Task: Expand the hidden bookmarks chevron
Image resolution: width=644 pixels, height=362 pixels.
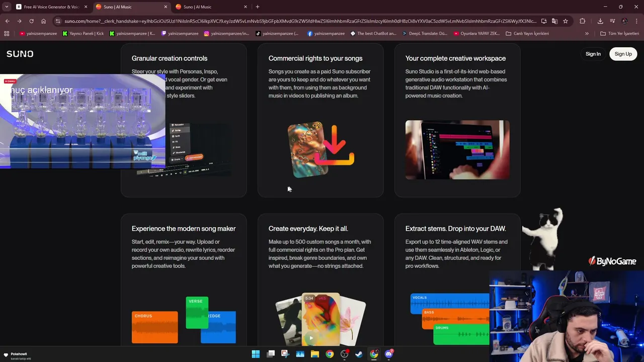Action: point(587,34)
